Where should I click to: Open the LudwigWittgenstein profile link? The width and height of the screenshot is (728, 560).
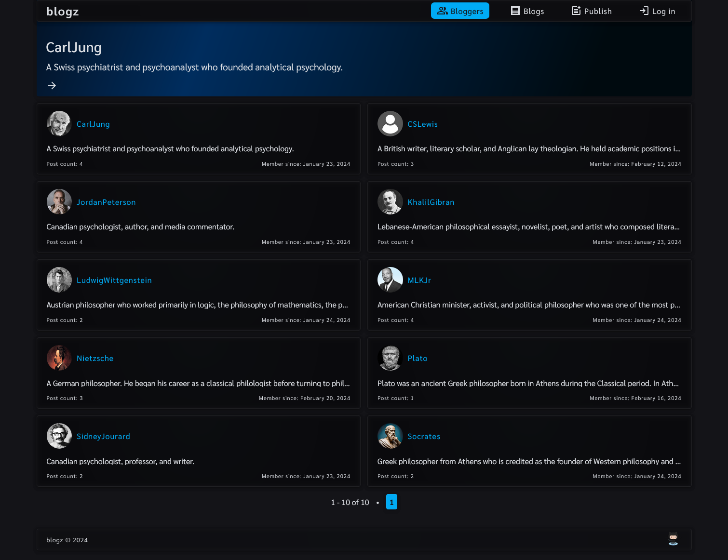[114, 280]
